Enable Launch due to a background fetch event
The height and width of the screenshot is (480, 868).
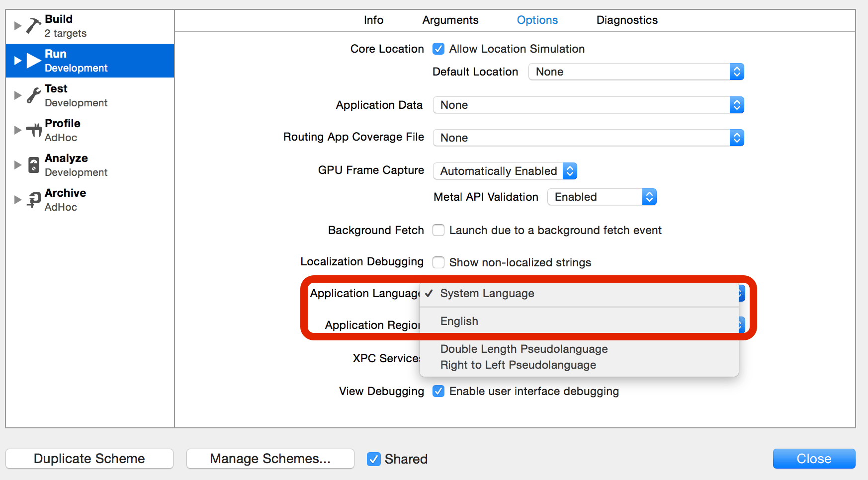pyautogui.click(x=438, y=230)
